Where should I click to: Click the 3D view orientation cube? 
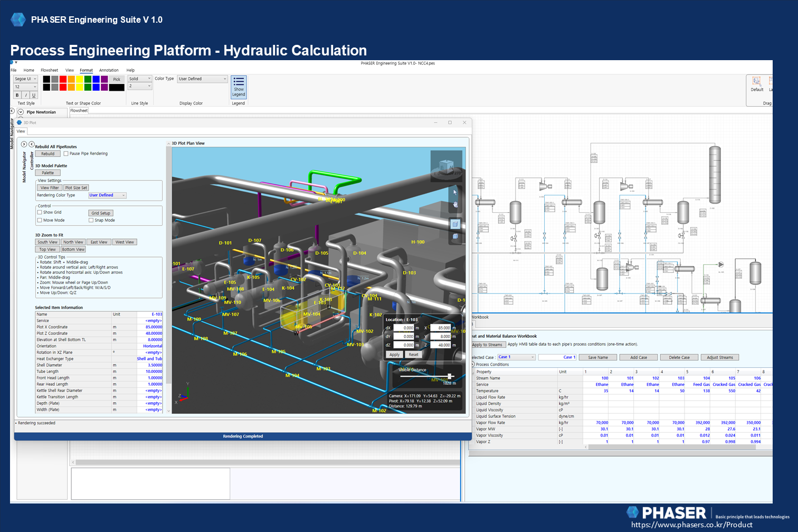pyautogui.click(x=446, y=166)
